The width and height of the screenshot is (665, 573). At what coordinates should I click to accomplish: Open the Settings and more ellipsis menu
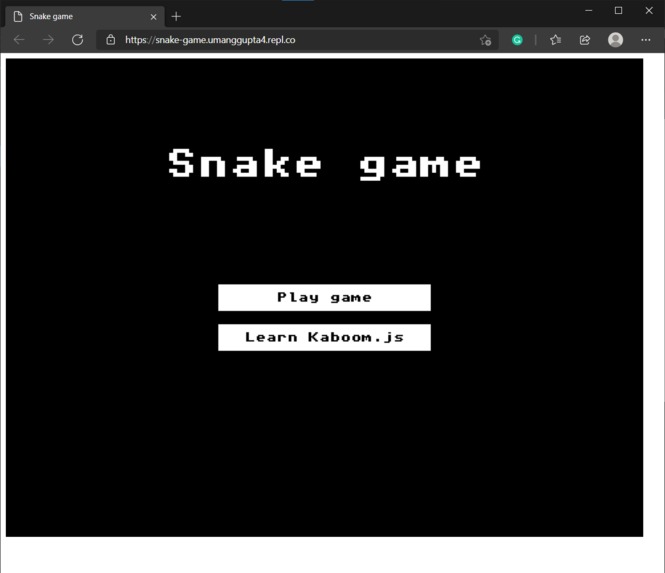[x=645, y=40]
